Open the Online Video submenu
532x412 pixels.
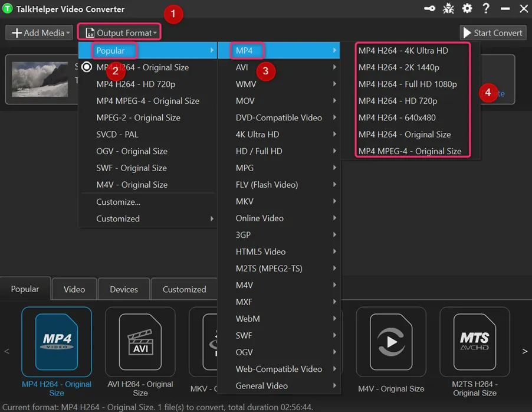[x=278, y=218]
